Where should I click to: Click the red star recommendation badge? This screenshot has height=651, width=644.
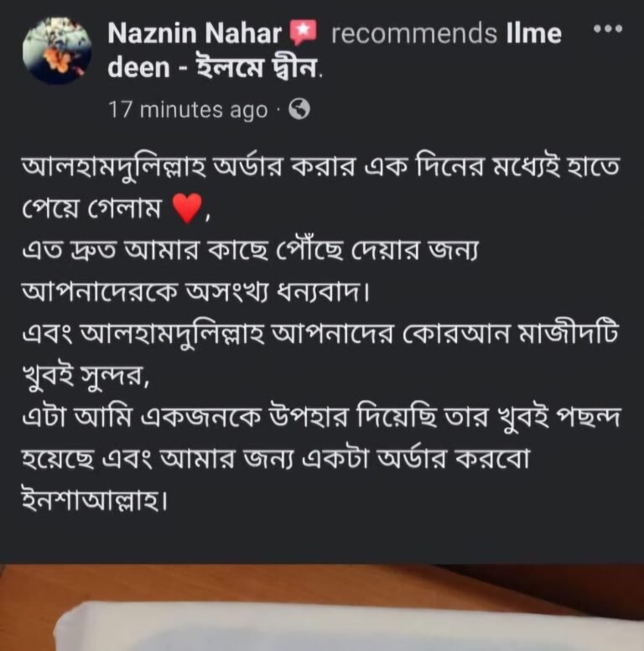pos(303,33)
